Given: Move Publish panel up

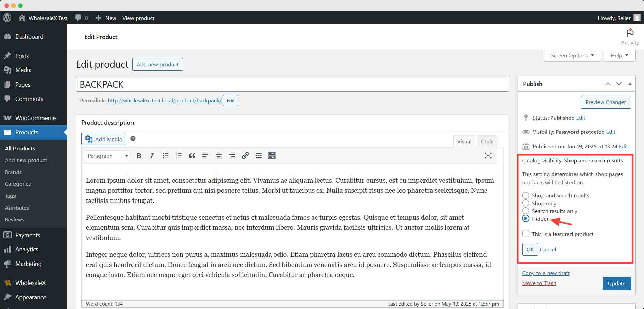Looking at the screenshot, I should [x=608, y=84].
